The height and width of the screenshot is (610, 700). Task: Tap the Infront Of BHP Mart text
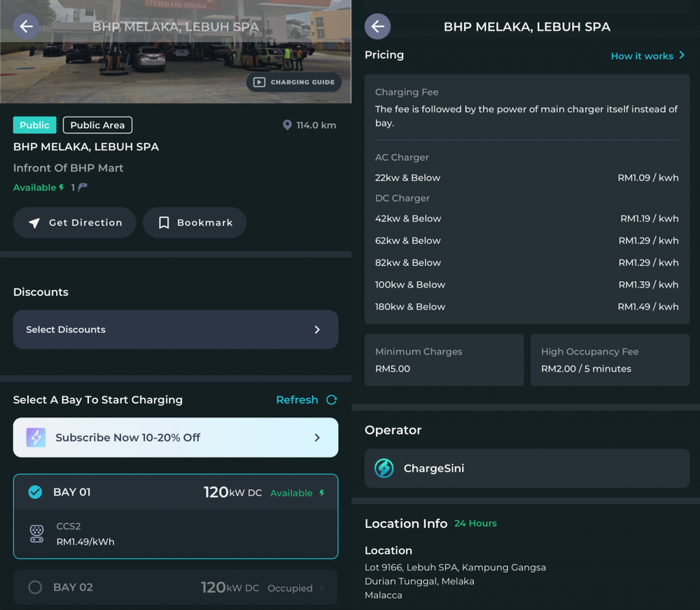(x=69, y=168)
